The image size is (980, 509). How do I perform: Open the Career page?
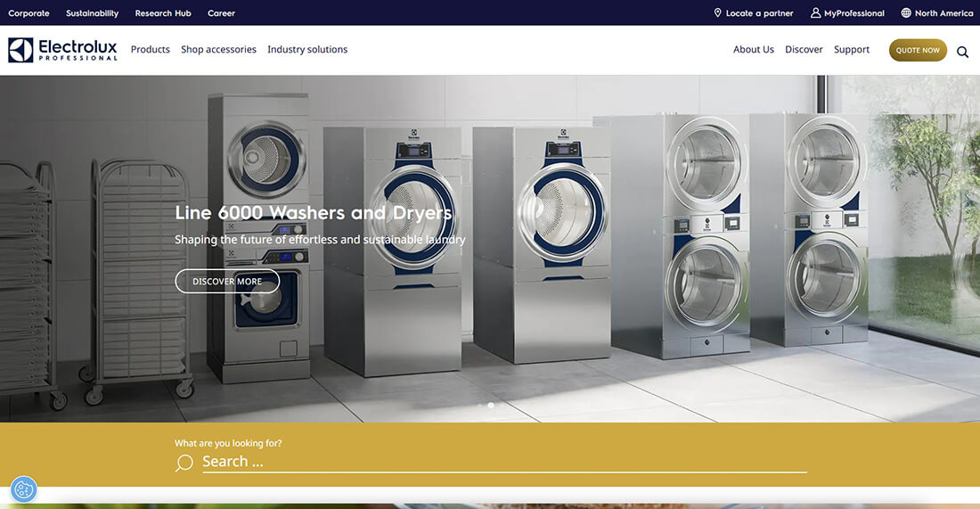(x=221, y=13)
